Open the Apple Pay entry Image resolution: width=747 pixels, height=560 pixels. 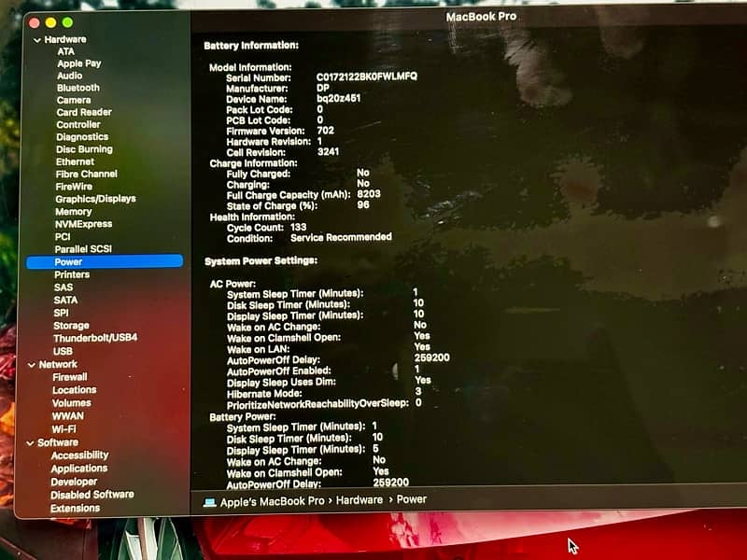point(79,63)
